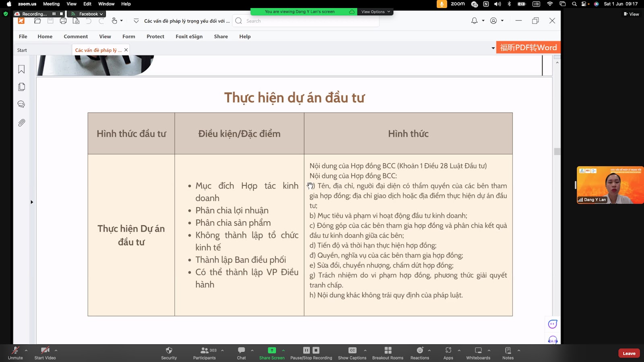This screenshot has width=644, height=362.
Task: Open the hand tool dropdown arrow
Action: [x=122, y=21]
